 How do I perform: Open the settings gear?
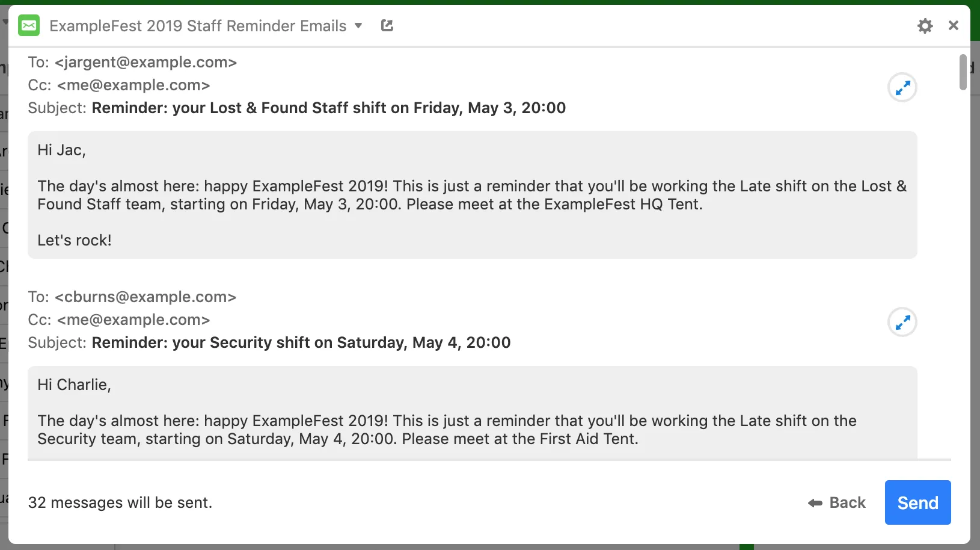[x=925, y=26]
